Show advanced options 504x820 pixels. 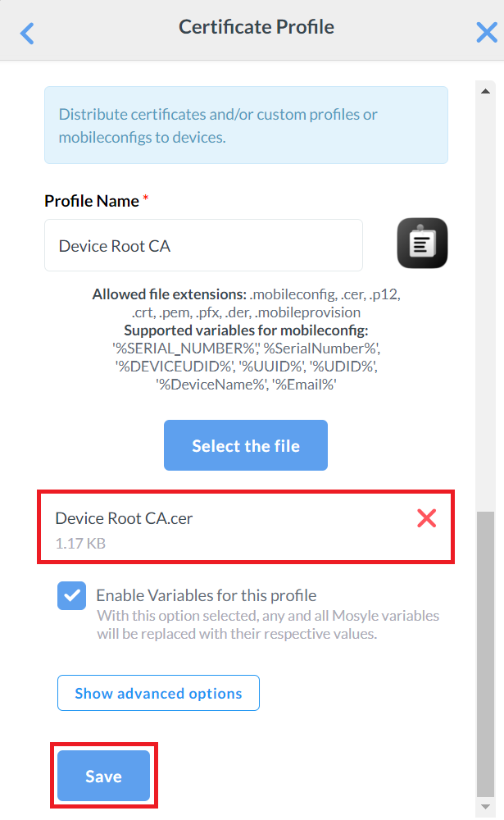(158, 693)
